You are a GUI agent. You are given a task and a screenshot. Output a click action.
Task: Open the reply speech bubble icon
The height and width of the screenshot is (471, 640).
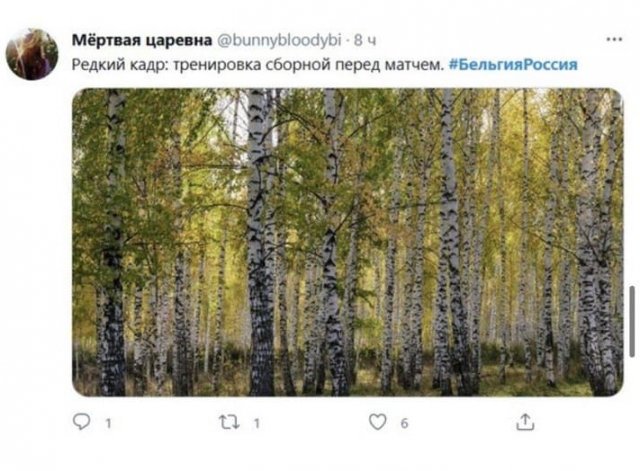pos(81,422)
